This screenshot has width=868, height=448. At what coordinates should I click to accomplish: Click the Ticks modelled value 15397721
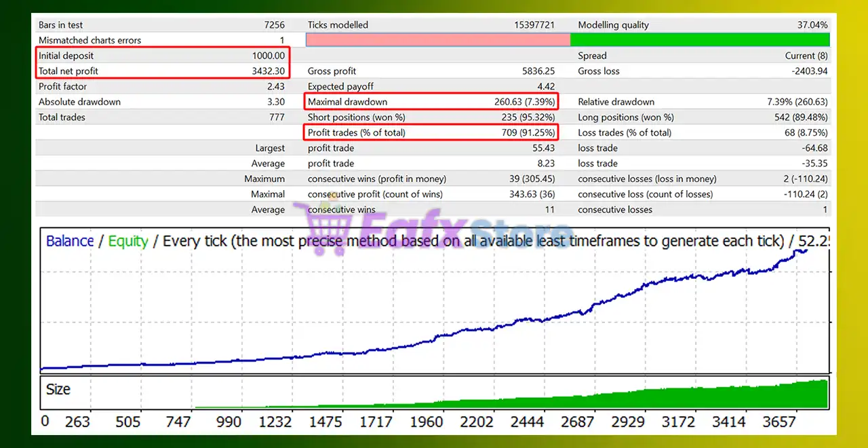point(534,25)
